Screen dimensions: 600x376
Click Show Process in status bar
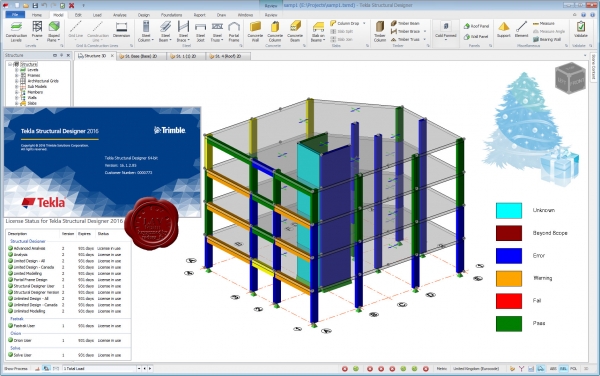(16, 369)
